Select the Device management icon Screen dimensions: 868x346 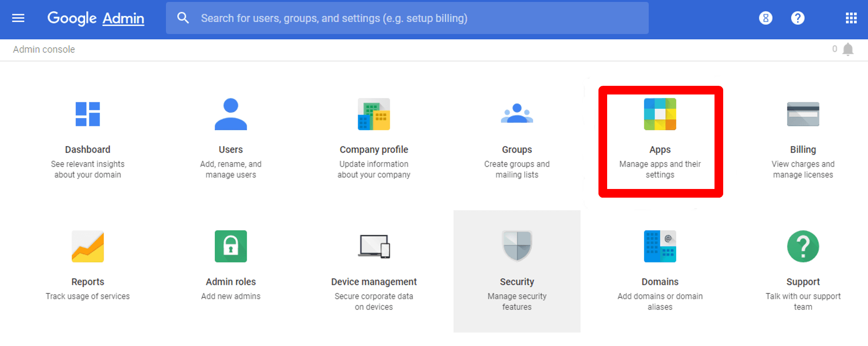coord(374,246)
